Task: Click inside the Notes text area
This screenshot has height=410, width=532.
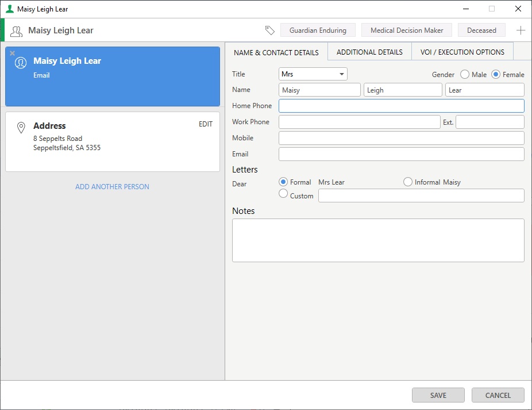Action: [378, 240]
